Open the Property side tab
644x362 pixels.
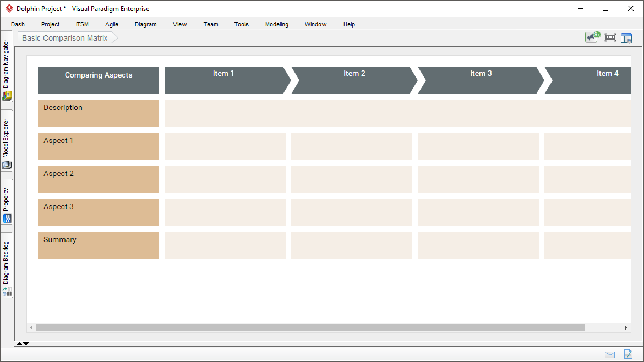point(7,201)
